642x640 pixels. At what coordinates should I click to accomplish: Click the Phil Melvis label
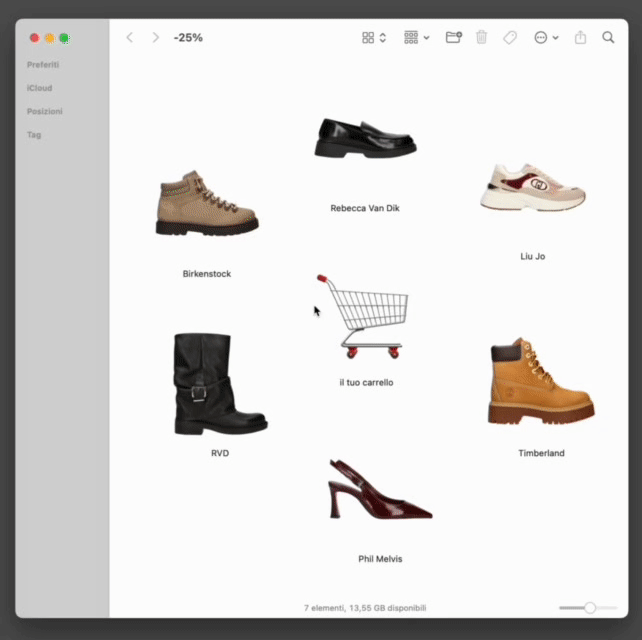[380, 559]
